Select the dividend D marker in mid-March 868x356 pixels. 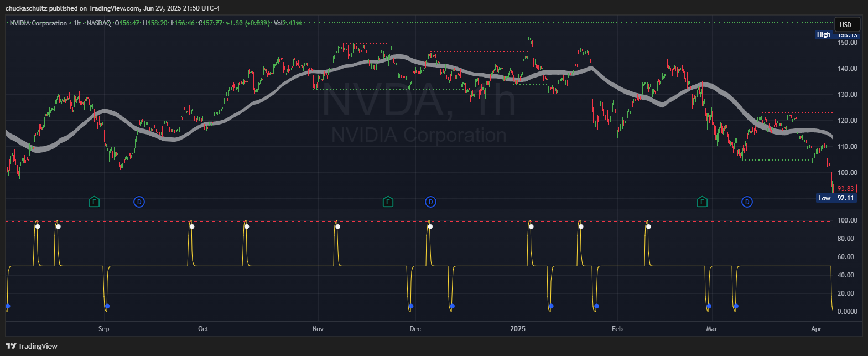747,202
